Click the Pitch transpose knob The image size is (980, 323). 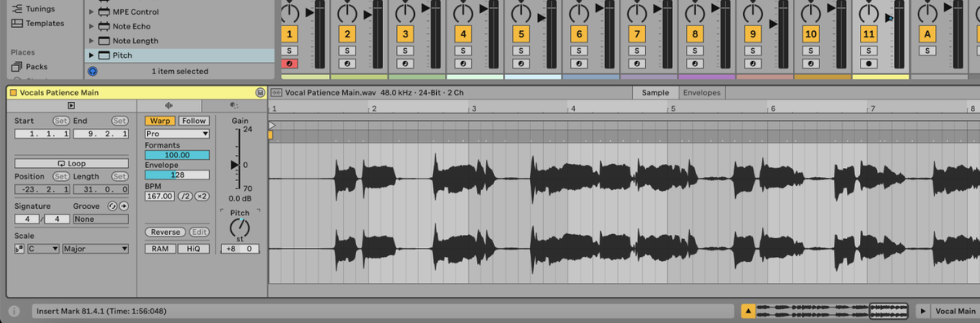coord(239,228)
